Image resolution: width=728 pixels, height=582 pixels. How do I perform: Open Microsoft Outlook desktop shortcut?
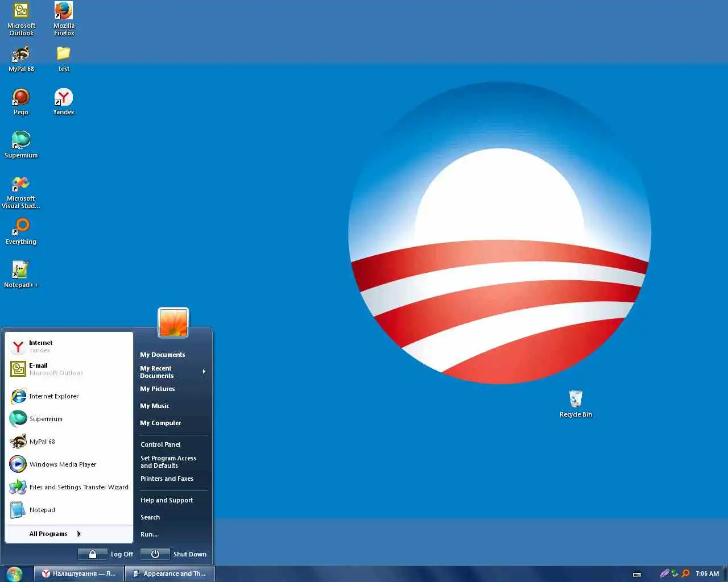21,19
